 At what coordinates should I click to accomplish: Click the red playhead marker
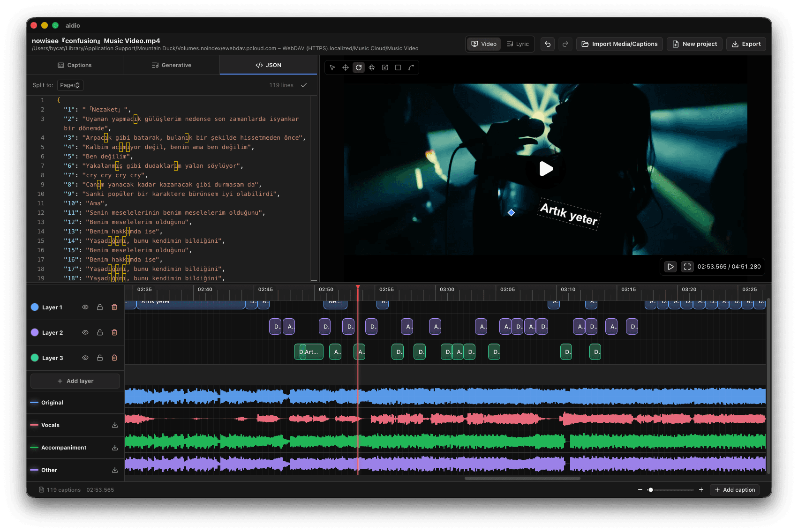click(358, 287)
